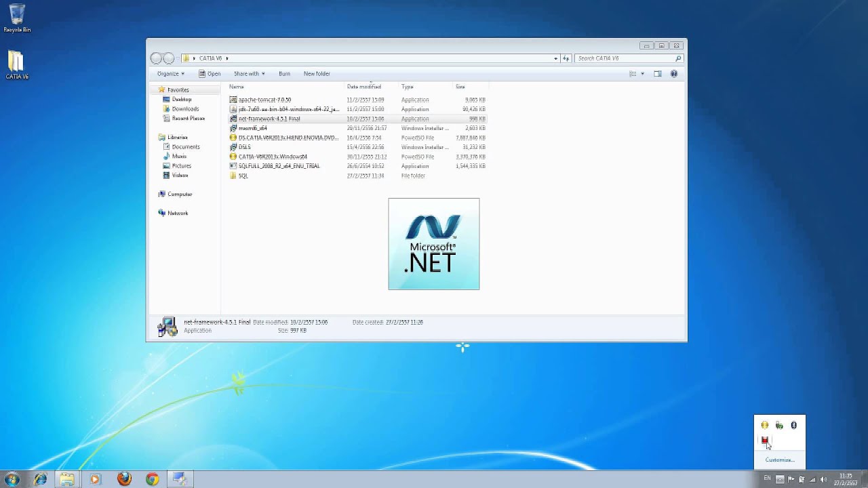Click the search magnifier icon

click(x=677, y=58)
